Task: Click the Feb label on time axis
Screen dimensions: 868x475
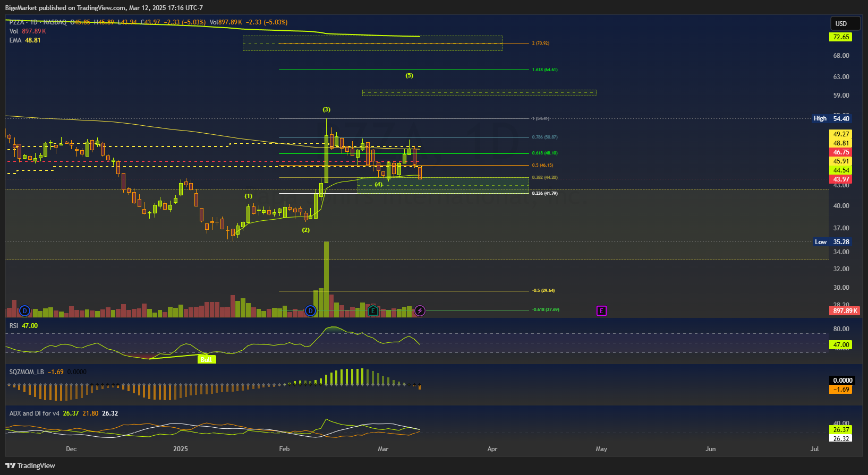Action: pyautogui.click(x=284, y=449)
